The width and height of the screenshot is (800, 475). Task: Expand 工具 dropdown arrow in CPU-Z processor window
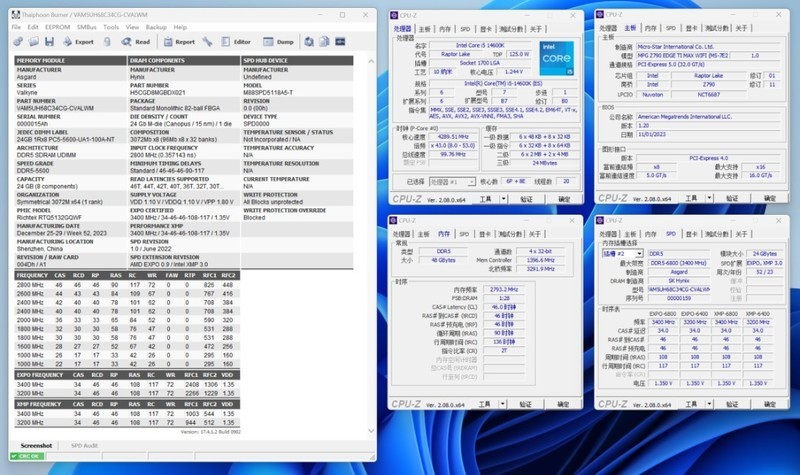(x=504, y=199)
